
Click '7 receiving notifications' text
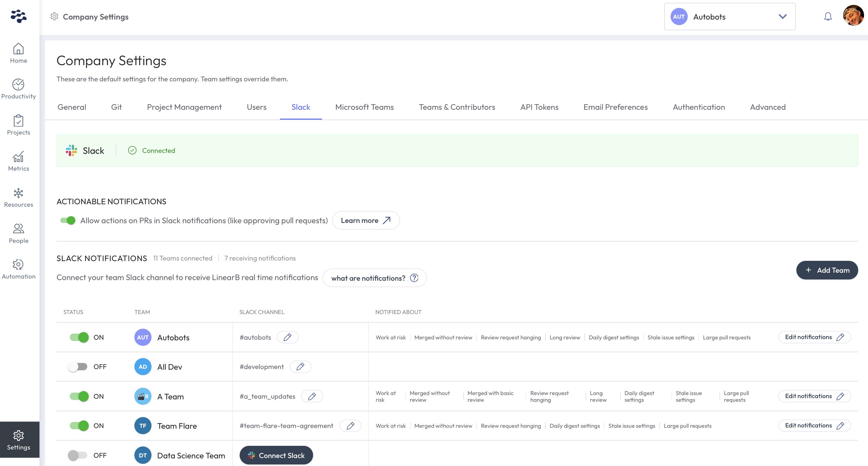(x=260, y=258)
